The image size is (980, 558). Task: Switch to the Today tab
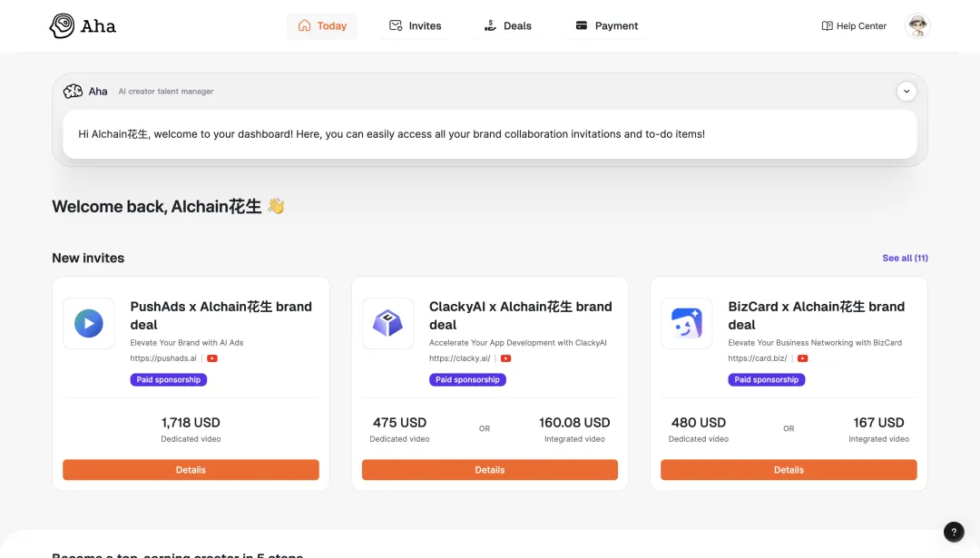tap(322, 26)
